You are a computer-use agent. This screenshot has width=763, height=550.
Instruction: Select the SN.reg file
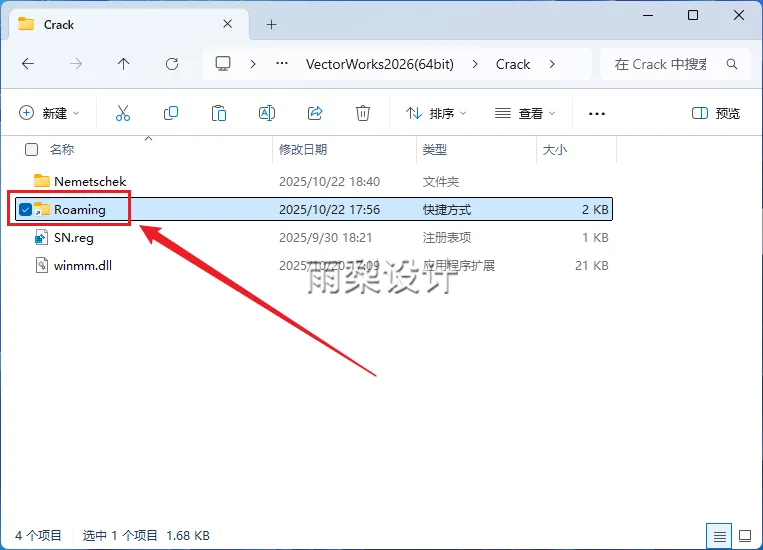(x=73, y=238)
